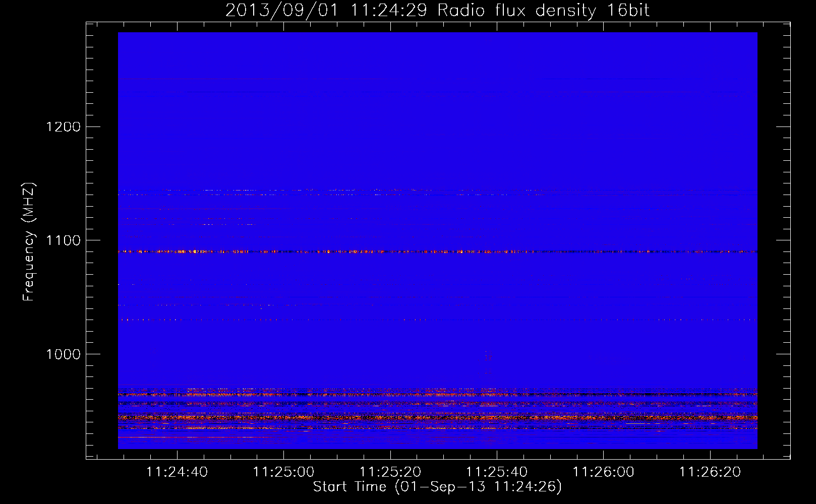Image resolution: width=816 pixels, height=504 pixels.
Task: Click the 'Frequency (MHZ)' y-axis label
Action: pos(29,242)
